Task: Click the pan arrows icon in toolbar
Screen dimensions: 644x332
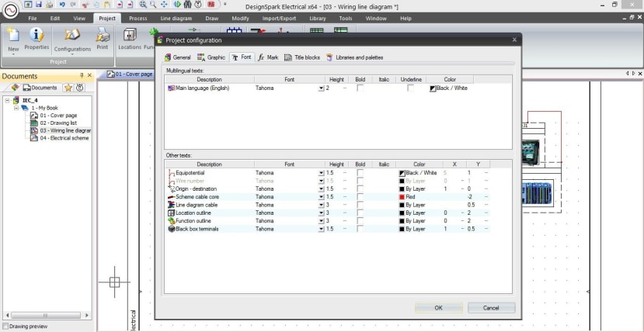Action: point(164,5)
